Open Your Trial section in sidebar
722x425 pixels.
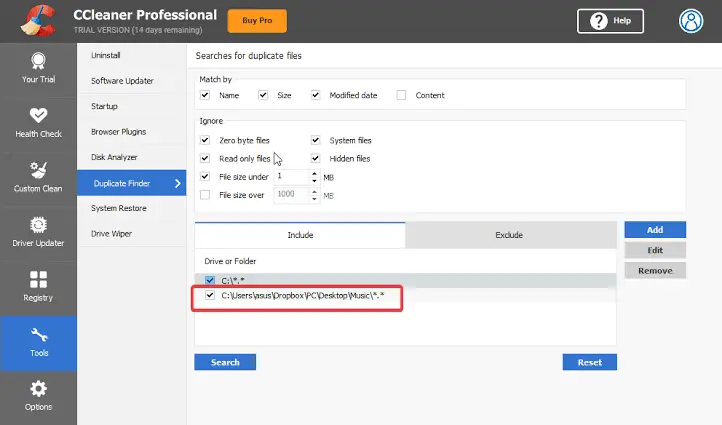coord(38,69)
